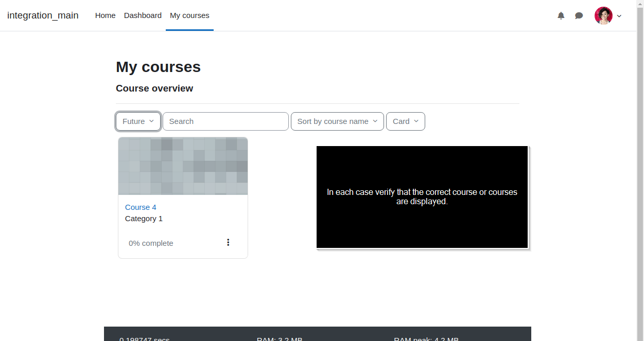The image size is (644, 341).
Task: Click the integration_main site name
Action: coord(43,15)
